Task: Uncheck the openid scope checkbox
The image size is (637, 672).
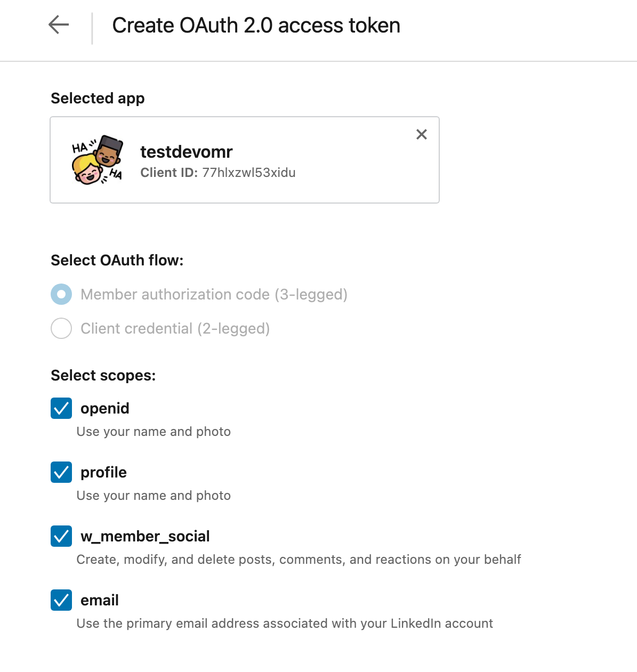Action: (61, 408)
